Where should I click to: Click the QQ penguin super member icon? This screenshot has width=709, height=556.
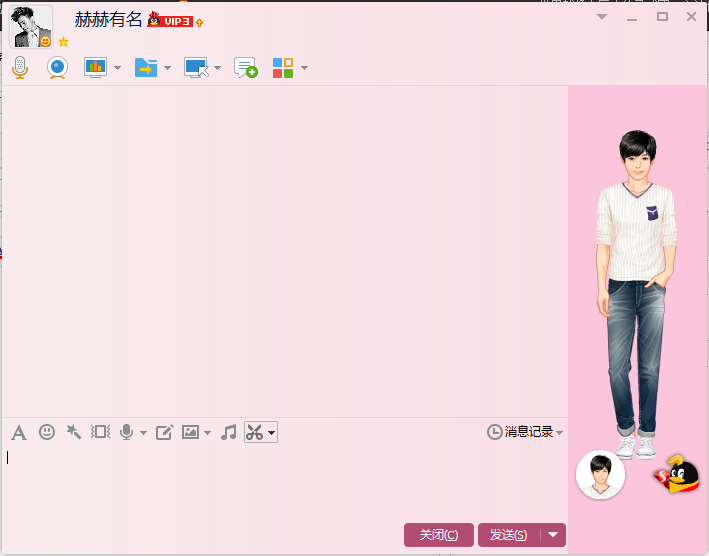(x=677, y=475)
